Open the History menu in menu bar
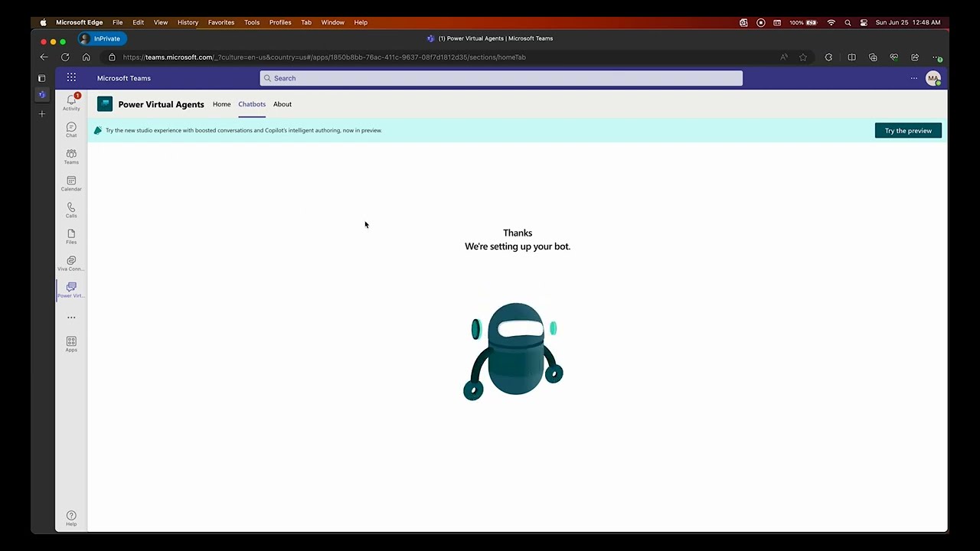This screenshot has width=980, height=551. pos(188,22)
